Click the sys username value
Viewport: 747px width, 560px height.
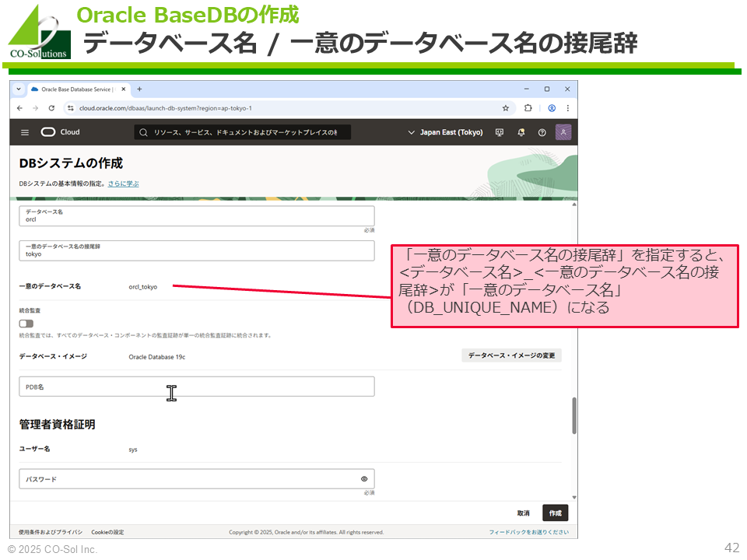(133, 450)
